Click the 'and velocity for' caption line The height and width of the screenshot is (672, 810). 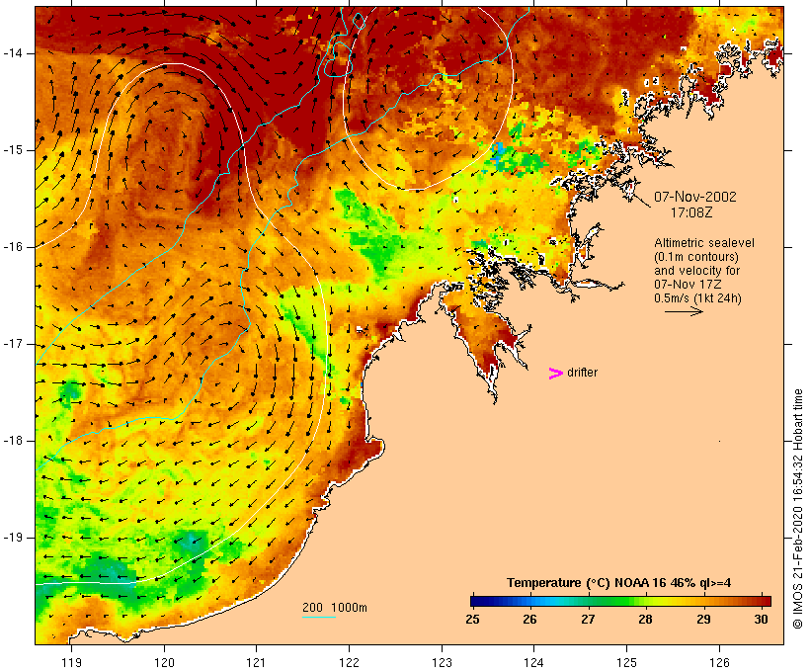pos(697,271)
